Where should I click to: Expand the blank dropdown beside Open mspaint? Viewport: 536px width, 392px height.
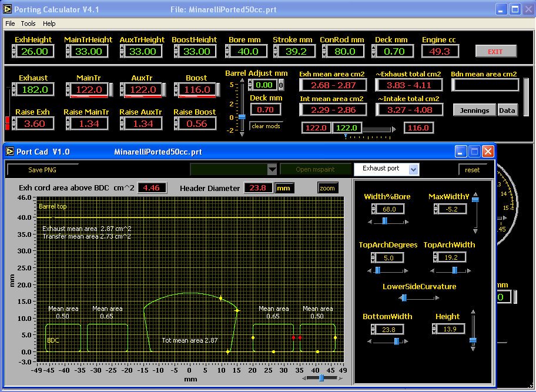tap(272, 169)
